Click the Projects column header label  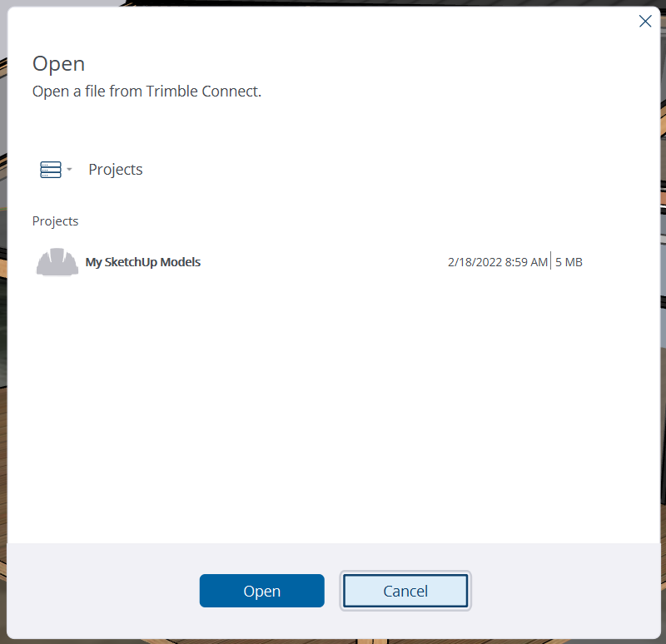click(55, 221)
